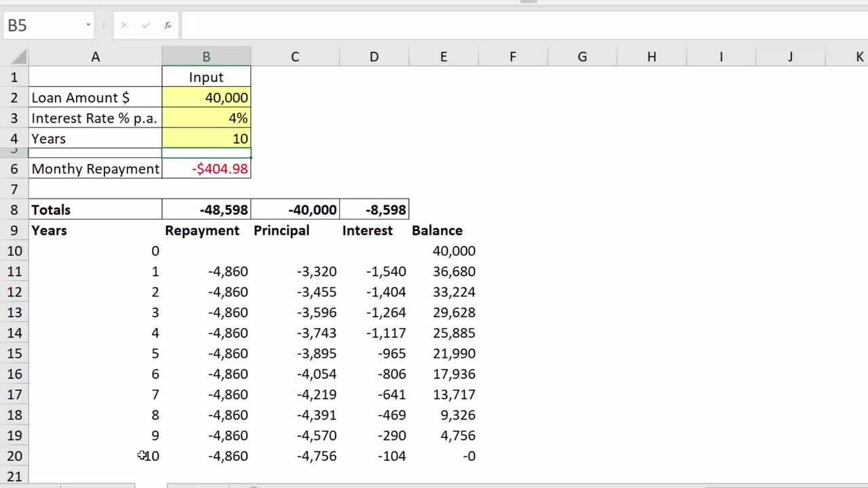Click the Monthly Repayment -$404.98 cell
The image size is (868, 488).
coord(206,169)
